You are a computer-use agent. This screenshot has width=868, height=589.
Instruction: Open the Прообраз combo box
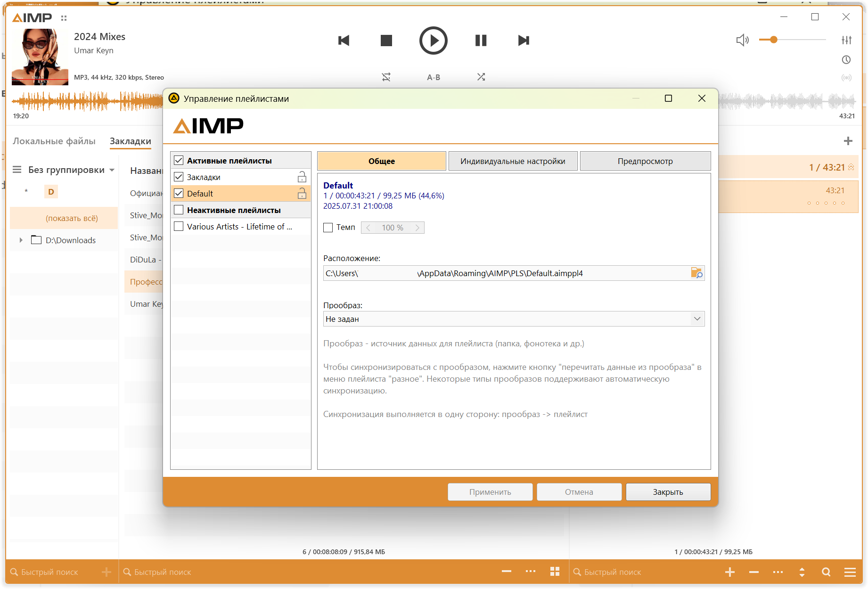(514, 319)
